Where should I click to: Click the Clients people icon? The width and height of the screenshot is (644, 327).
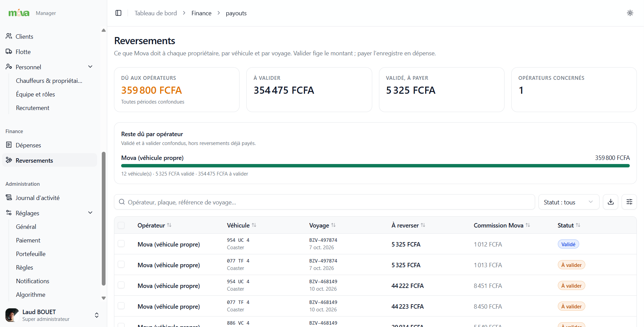9,36
